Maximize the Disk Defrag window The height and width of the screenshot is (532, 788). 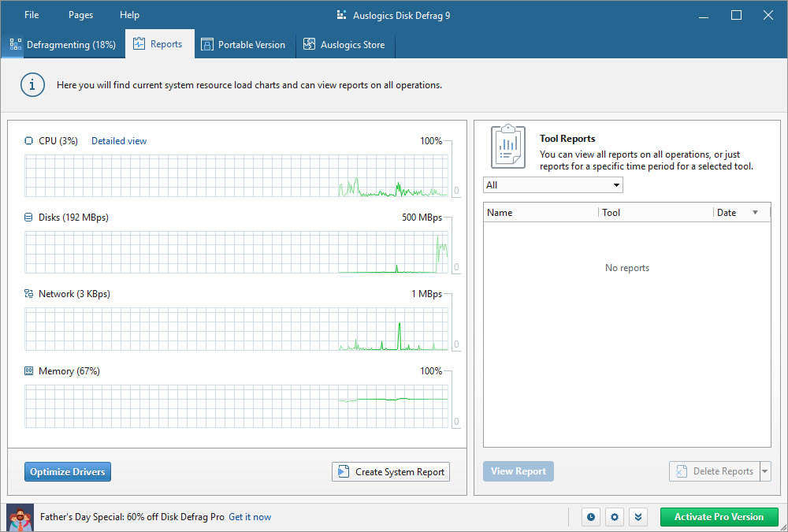(736, 16)
